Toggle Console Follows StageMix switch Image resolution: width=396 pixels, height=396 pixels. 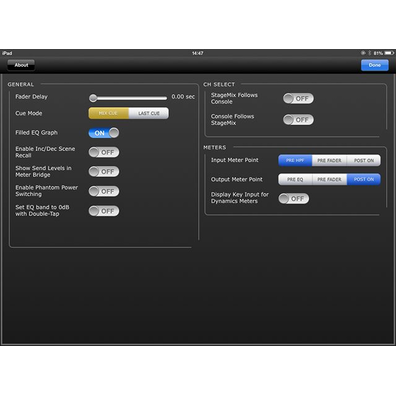click(x=298, y=120)
